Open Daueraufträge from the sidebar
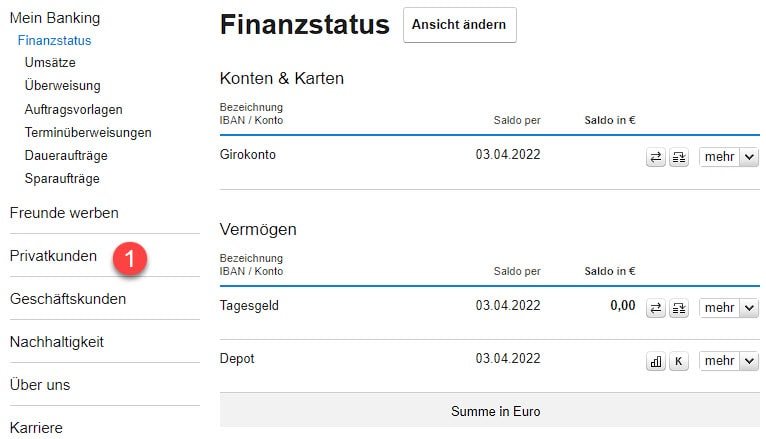This screenshot has width=766, height=439. pyautogui.click(x=66, y=156)
